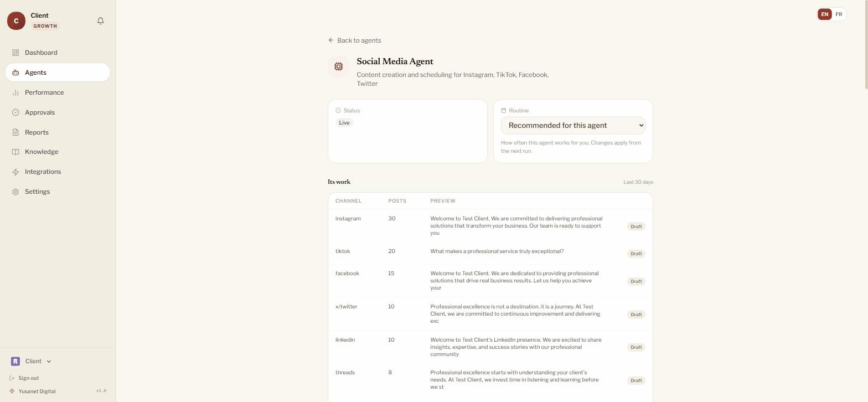Viewport: 868px width, 402px height.
Task: Switch language to FR
Action: click(839, 14)
